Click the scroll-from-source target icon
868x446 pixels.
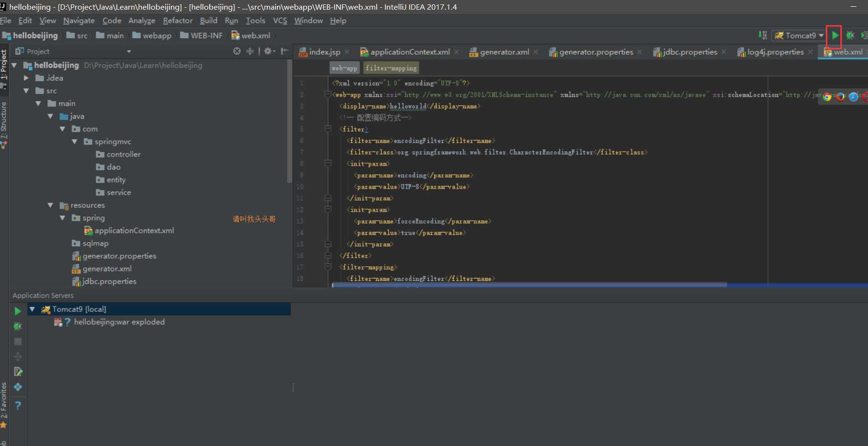(x=237, y=51)
